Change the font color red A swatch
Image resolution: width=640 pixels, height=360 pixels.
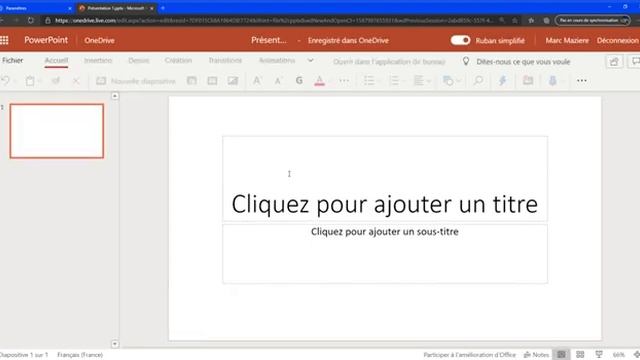pyautogui.click(x=320, y=81)
